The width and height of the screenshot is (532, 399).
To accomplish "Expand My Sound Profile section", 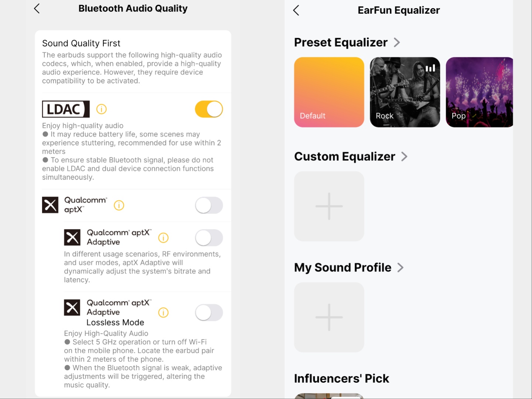I will (400, 267).
